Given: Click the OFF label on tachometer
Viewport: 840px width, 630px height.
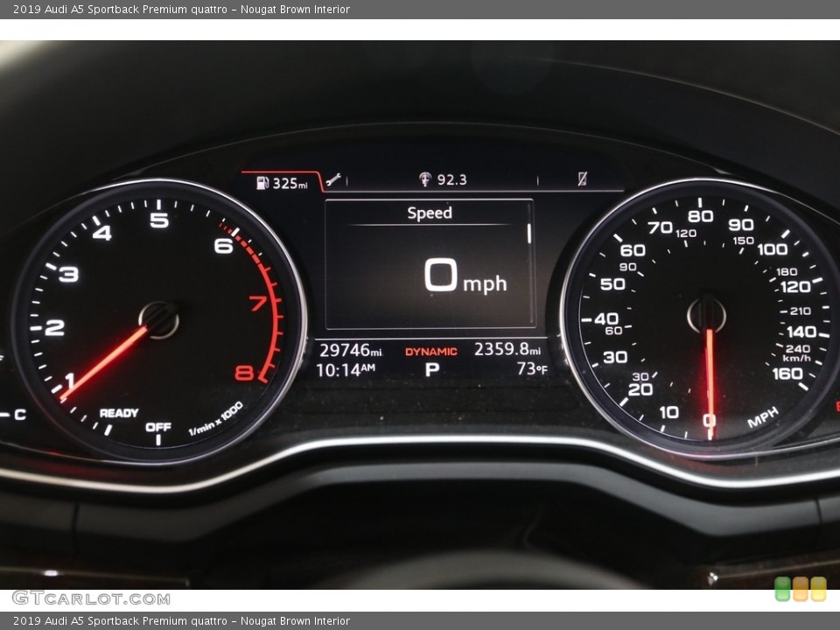Looking at the screenshot, I should [x=158, y=427].
